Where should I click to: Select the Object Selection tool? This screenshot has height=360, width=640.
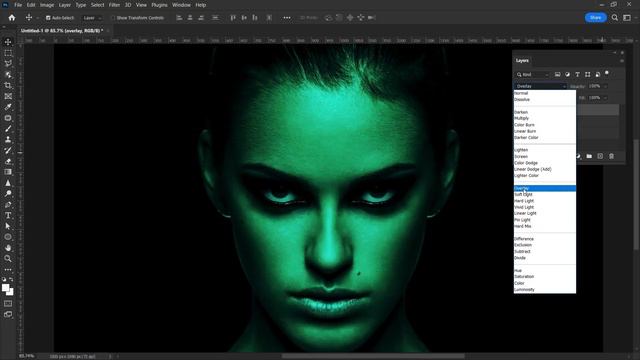[x=8, y=75]
